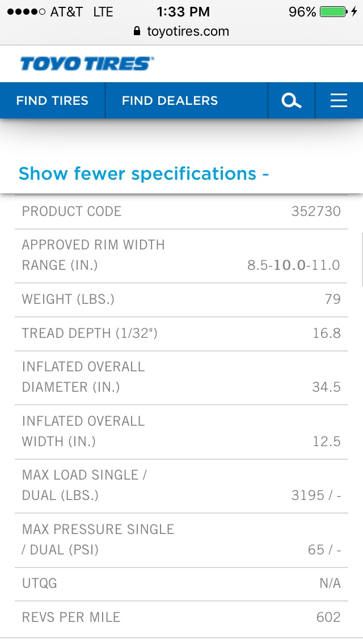
Task: Tap the Toyo Tires logo
Action: (87, 63)
